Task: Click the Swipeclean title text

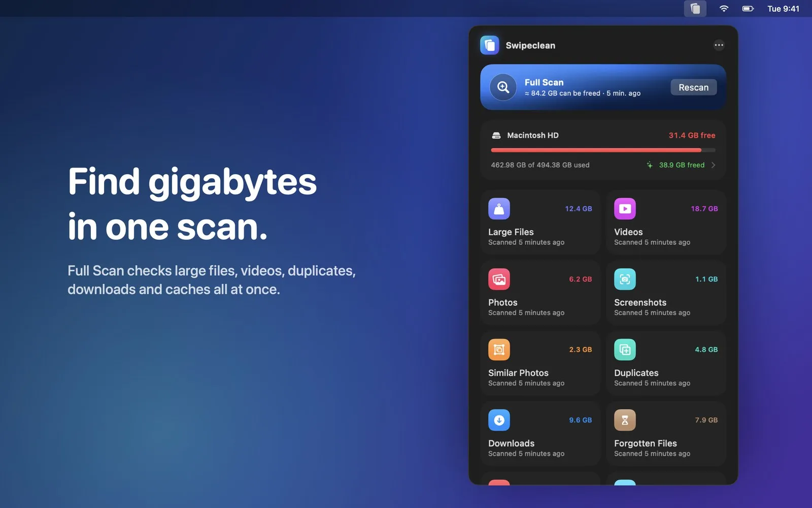Action: coord(530,46)
